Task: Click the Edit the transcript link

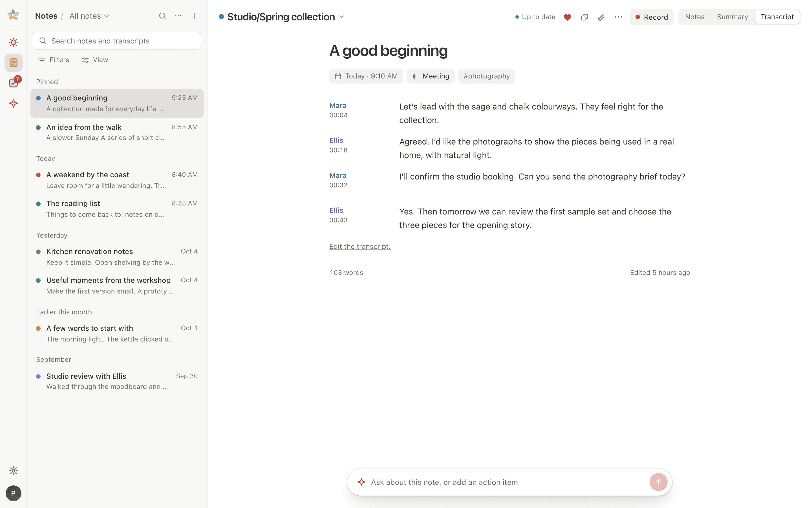Action: point(360,247)
